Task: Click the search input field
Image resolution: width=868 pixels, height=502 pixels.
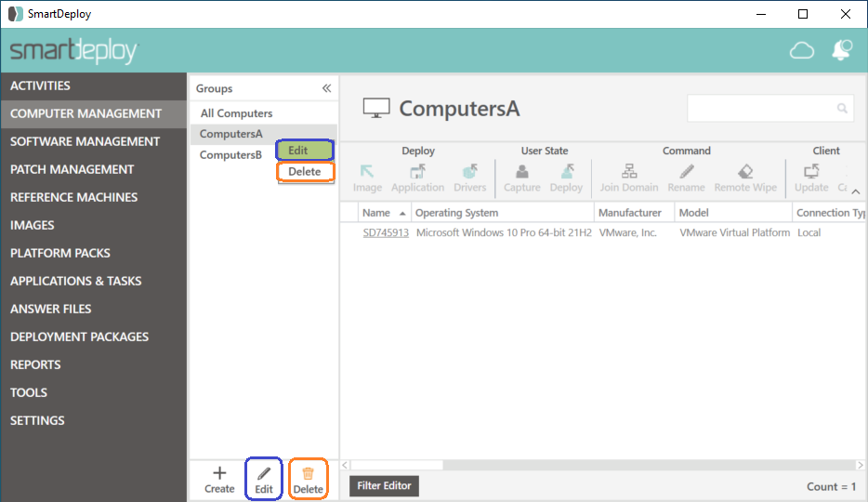Action: 762,109
